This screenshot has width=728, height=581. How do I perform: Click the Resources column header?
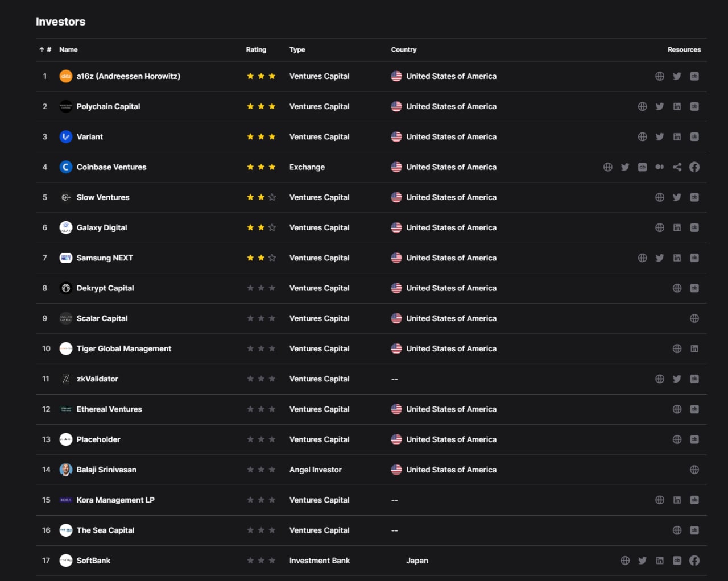[684, 49]
